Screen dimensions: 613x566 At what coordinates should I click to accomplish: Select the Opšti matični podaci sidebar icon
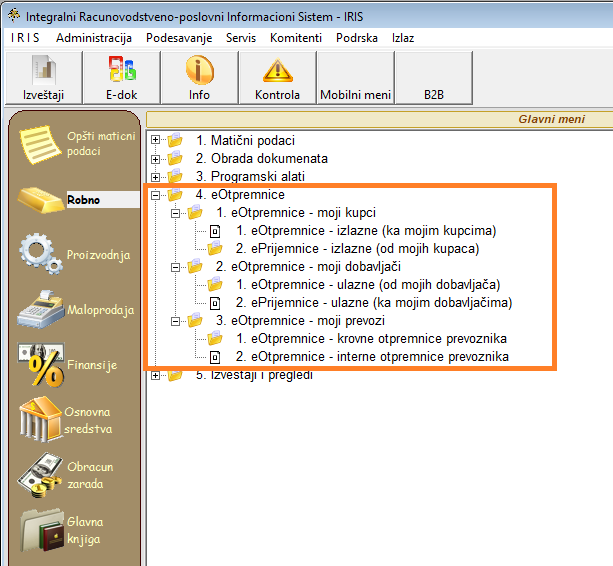click(x=39, y=143)
